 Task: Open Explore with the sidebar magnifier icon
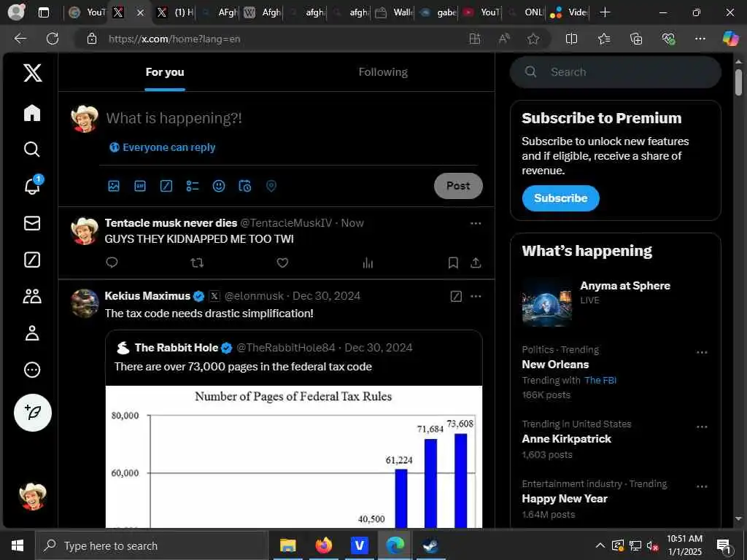pyautogui.click(x=32, y=149)
